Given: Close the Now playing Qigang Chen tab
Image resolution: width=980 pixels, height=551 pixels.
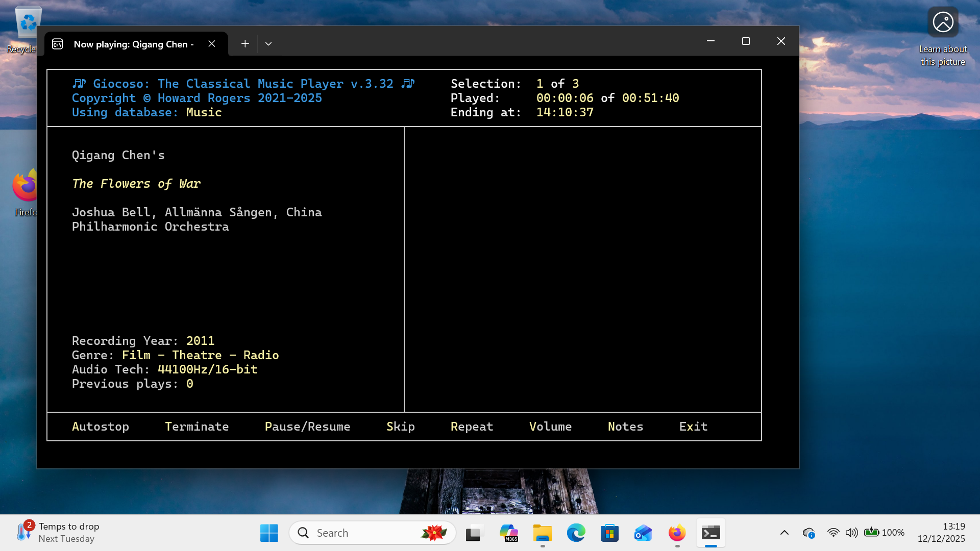Looking at the screenshot, I should (212, 44).
